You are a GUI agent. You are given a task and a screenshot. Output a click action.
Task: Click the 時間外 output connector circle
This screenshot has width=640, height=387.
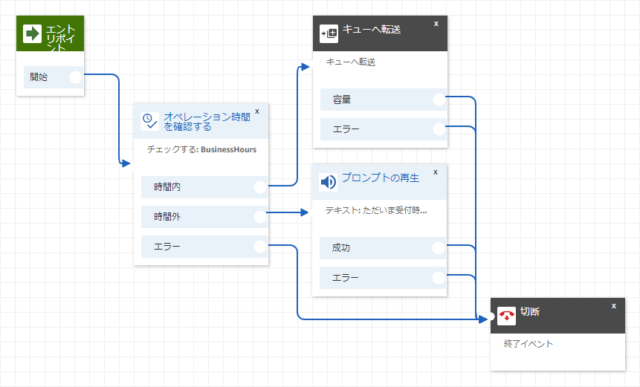(260, 217)
